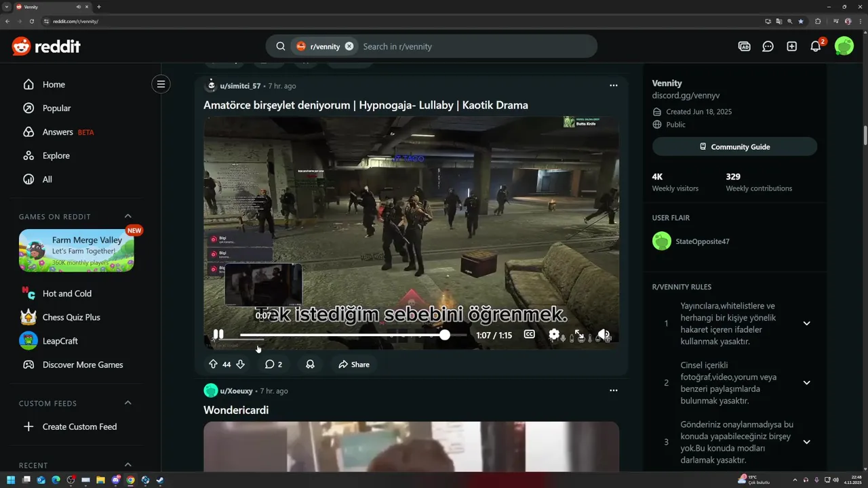Open the Advertise on Reddit icon

click(x=744, y=46)
